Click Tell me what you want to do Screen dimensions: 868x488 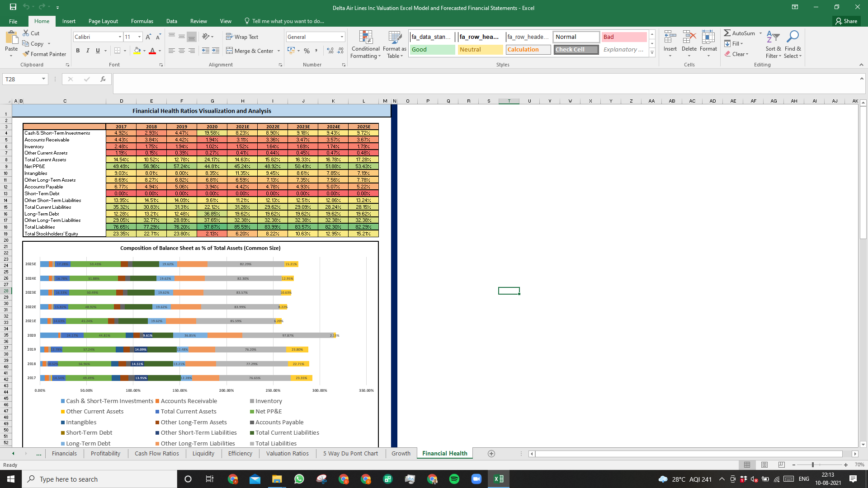point(284,21)
